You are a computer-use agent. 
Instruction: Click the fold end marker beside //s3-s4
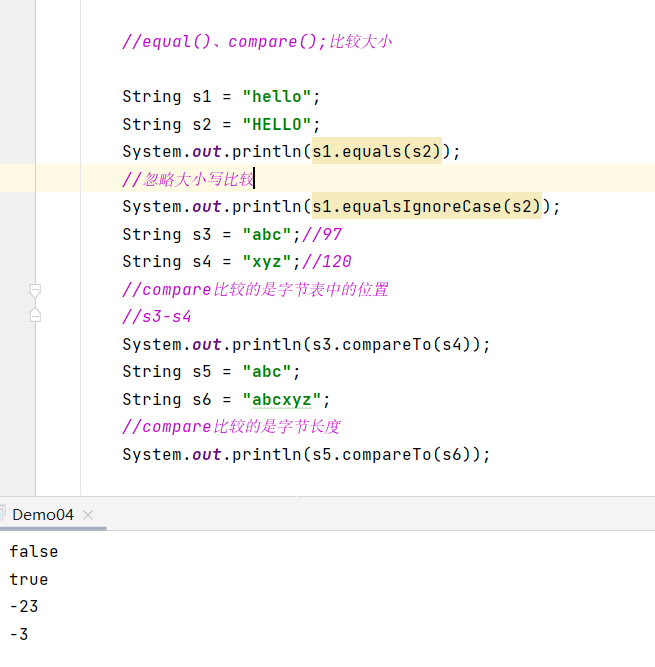[x=35, y=315]
